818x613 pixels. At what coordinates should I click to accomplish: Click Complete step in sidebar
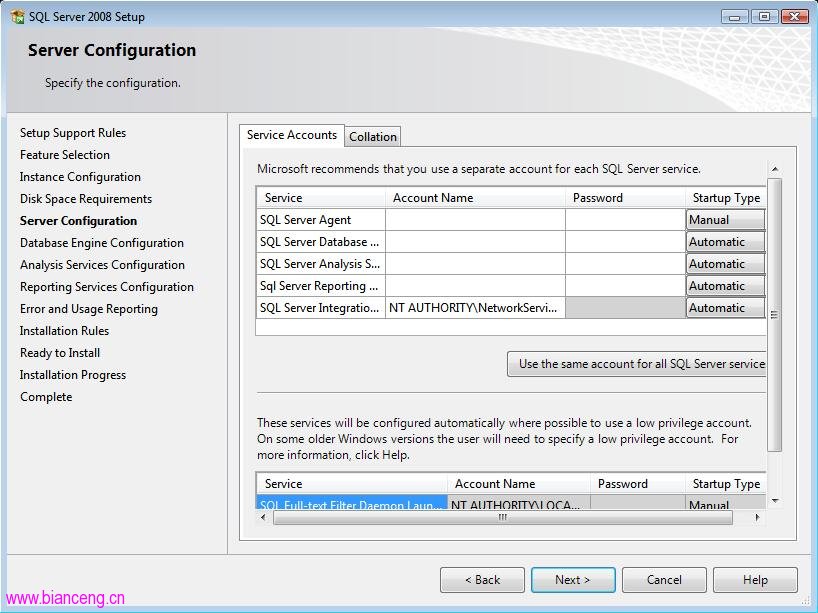click(46, 396)
